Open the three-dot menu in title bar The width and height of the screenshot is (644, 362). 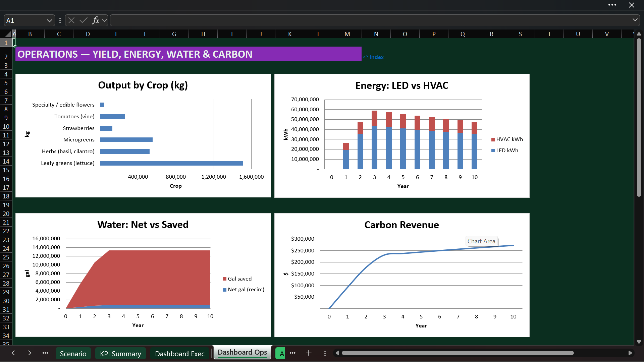(612, 5)
